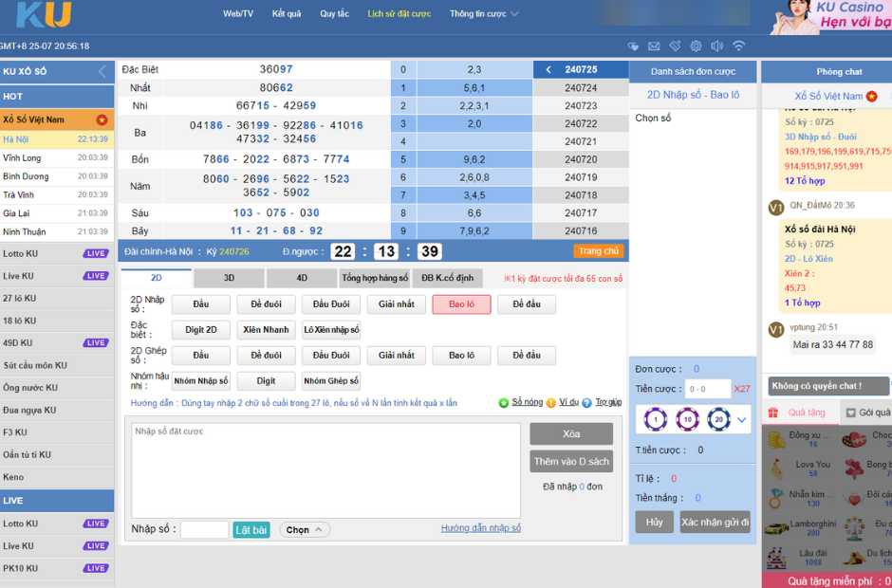892x588 pixels.
Task: Collapse the KU XỔ SỐ sidebar
Action: tap(102, 72)
